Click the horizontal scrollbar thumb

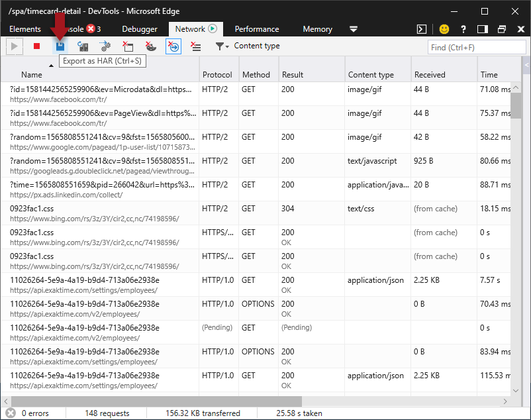pyautogui.click(x=156, y=401)
